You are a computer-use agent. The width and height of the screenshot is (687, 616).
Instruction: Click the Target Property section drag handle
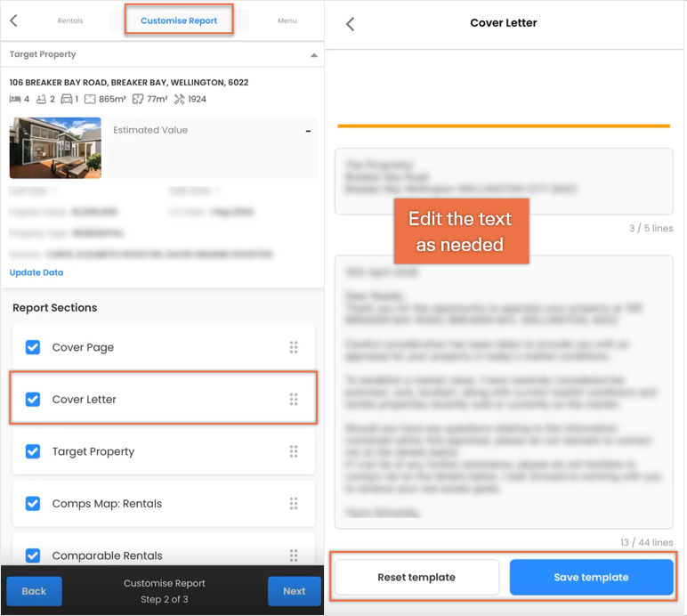tap(294, 451)
